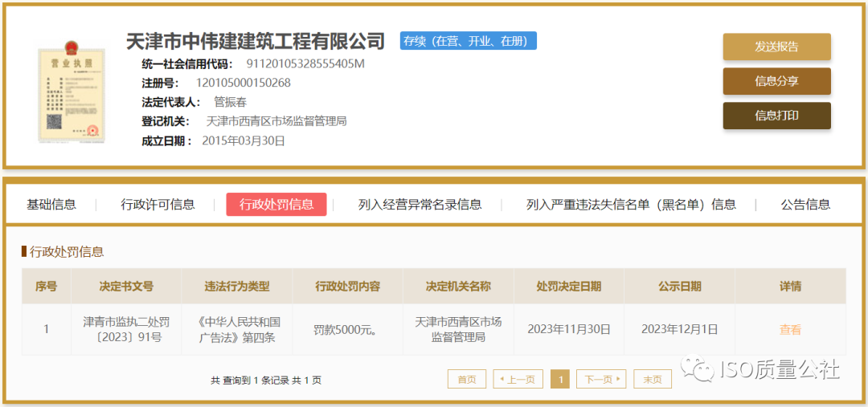This screenshot has width=868, height=407.
Task: Select page 1 in pagination
Action: [x=560, y=380]
